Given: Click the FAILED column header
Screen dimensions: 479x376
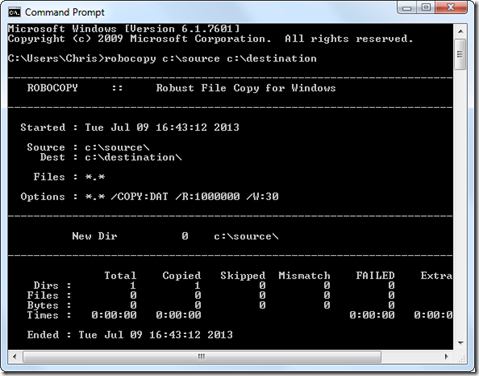Looking at the screenshot, I should pos(375,275).
